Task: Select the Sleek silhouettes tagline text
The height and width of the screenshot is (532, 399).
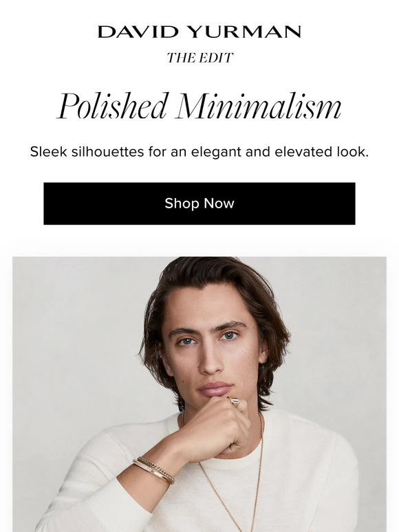Action: [x=199, y=152]
